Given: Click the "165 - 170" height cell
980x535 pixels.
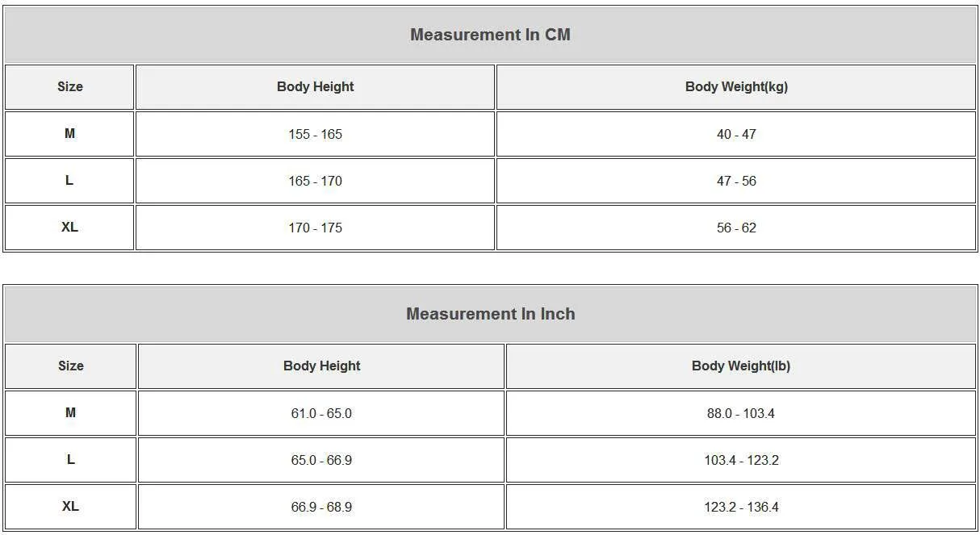Looking at the screenshot, I should coord(315,181).
